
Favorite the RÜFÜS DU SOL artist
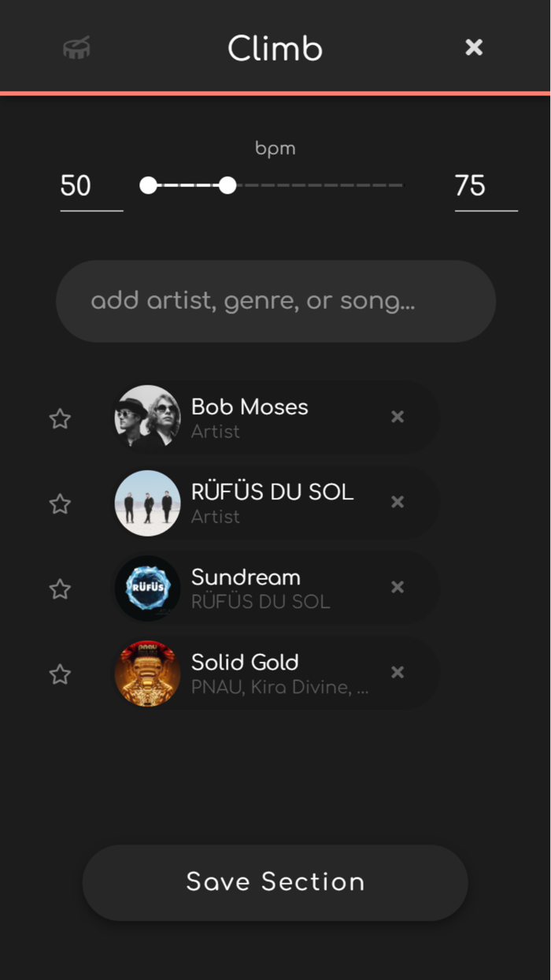coord(59,503)
